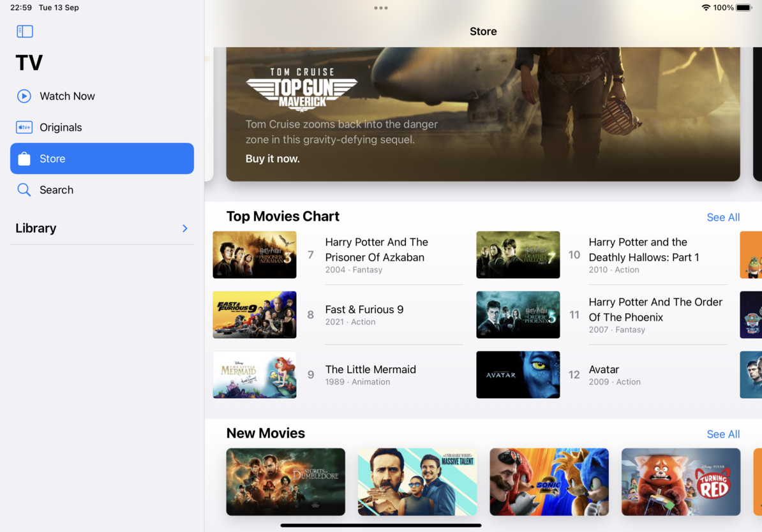
Task: Open Avatar poster thumbnail
Action: 518,374
